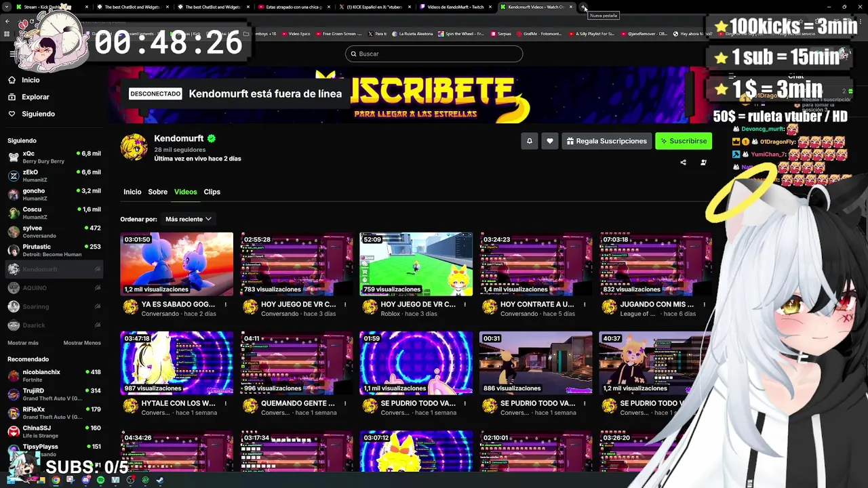This screenshot has height=488, width=868.
Task: Collapse following list with Mostrar Menos
Action: pyautogui.click(x=82, y=343)
